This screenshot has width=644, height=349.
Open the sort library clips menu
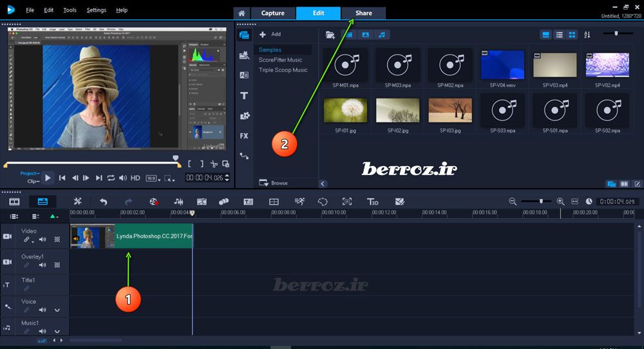(x=587, y=35)
